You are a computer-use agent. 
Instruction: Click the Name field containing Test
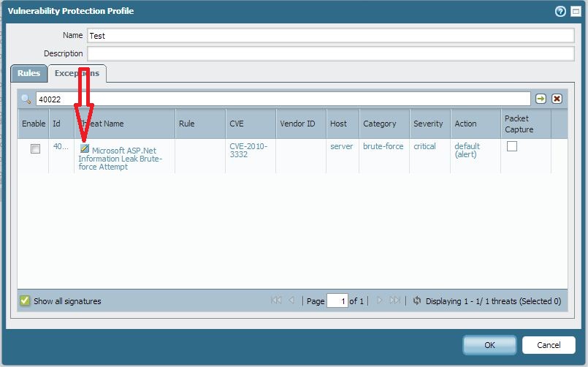[330, 36]
